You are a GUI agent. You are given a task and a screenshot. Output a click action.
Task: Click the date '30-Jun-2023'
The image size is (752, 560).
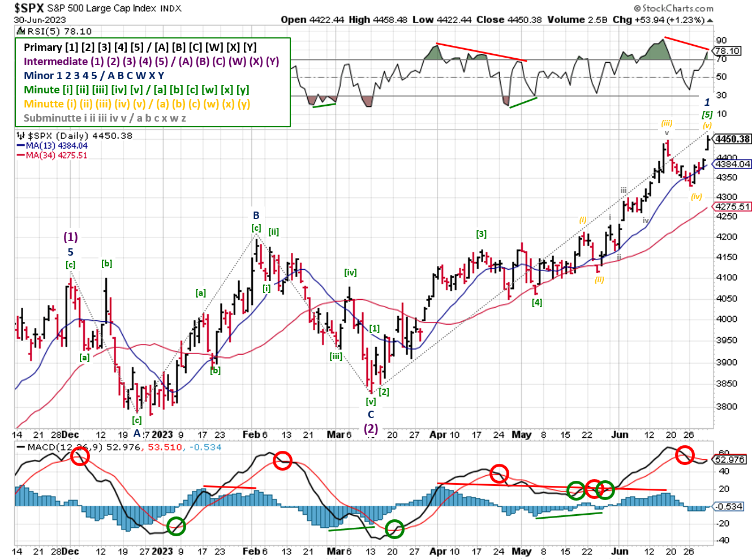40,20
